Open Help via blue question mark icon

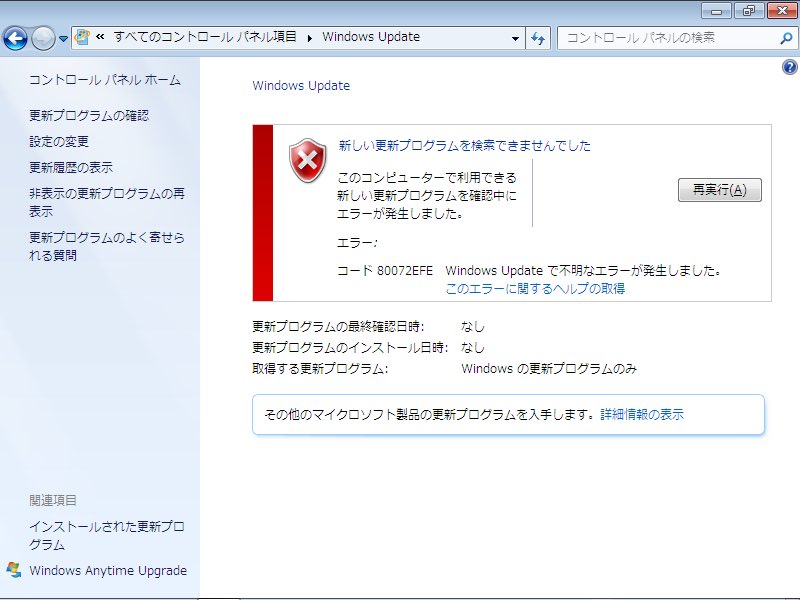789,67
